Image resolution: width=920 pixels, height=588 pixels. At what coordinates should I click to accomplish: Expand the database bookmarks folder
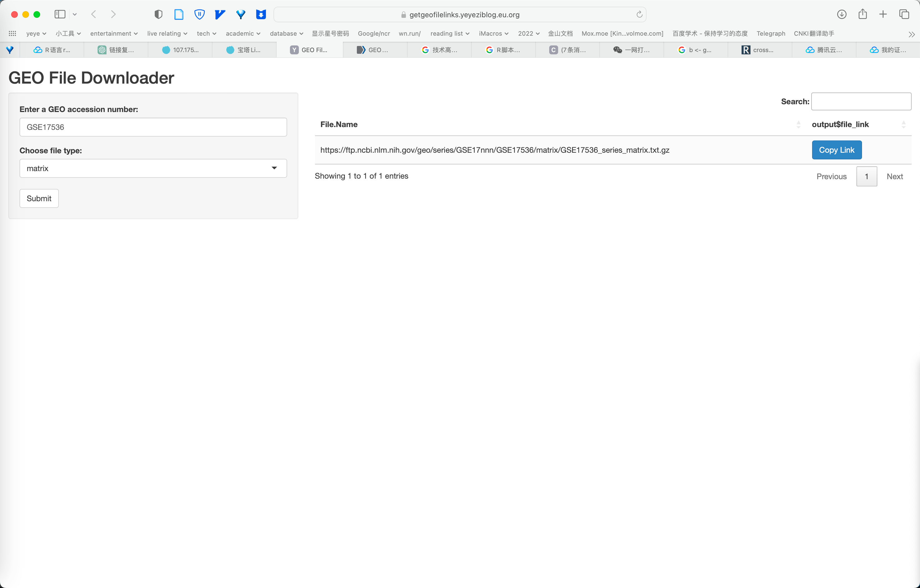pyautogui.click(x=287, y=34)
